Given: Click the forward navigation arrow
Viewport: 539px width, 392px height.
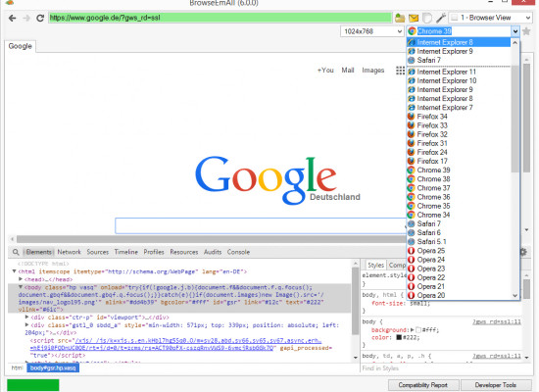Looking at the screenshot, I should 26,18.
